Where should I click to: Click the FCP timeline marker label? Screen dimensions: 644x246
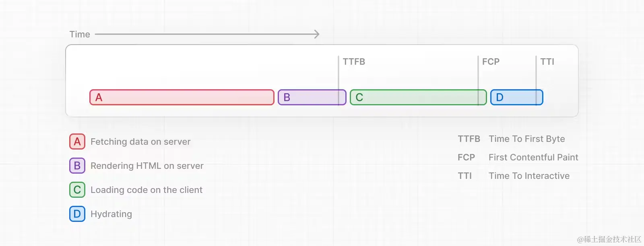point(491,61)
